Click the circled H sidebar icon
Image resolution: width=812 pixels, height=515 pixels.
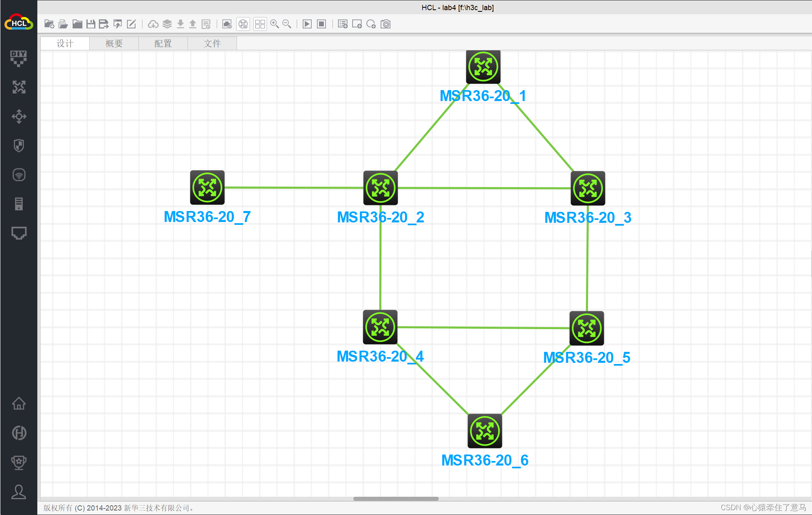tap(19, 433)
